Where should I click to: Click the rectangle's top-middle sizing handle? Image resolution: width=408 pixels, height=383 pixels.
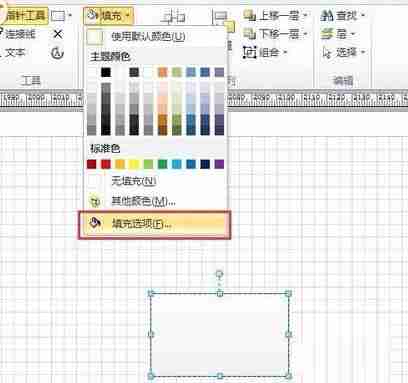(220, 293)
